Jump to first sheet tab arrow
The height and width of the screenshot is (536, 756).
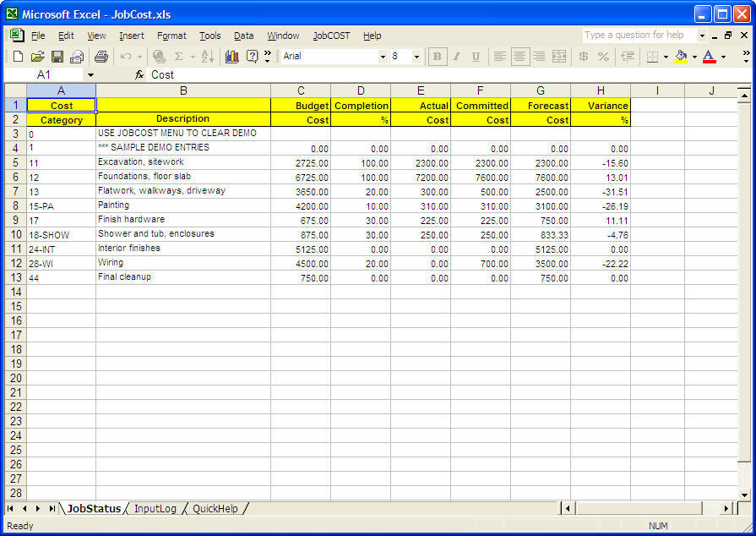(10, 508)
